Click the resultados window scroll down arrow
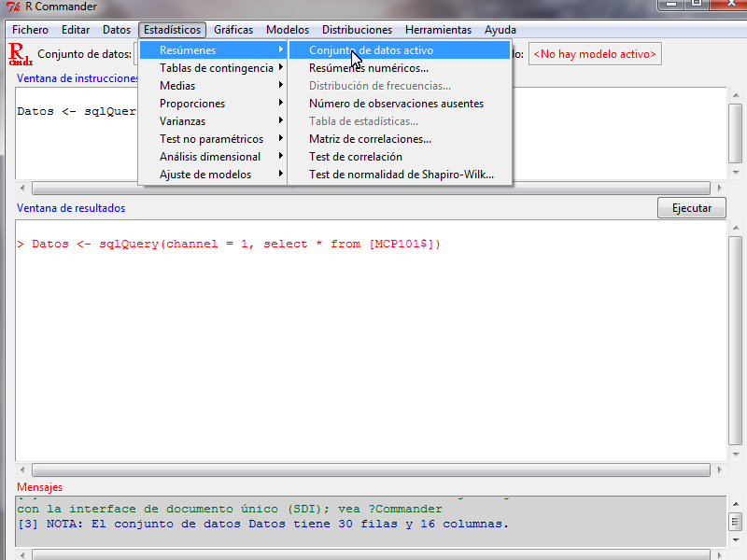The height and width of the screenshot is (560, 747). point(736,455)
